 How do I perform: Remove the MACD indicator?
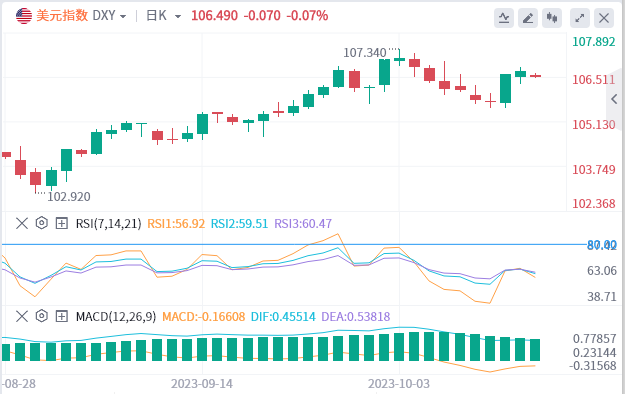tap(22, 317)
